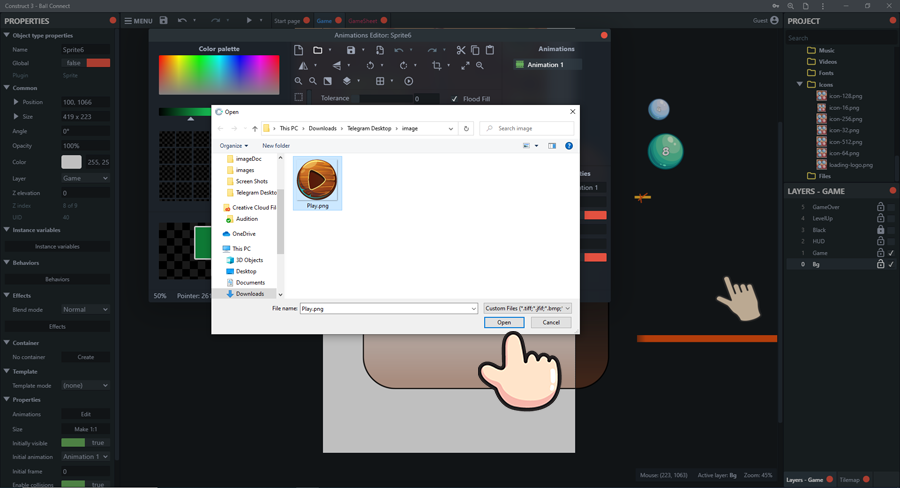Collapse the Icons folder in Project
Screen dimensions: 900x488
[800, 84]
